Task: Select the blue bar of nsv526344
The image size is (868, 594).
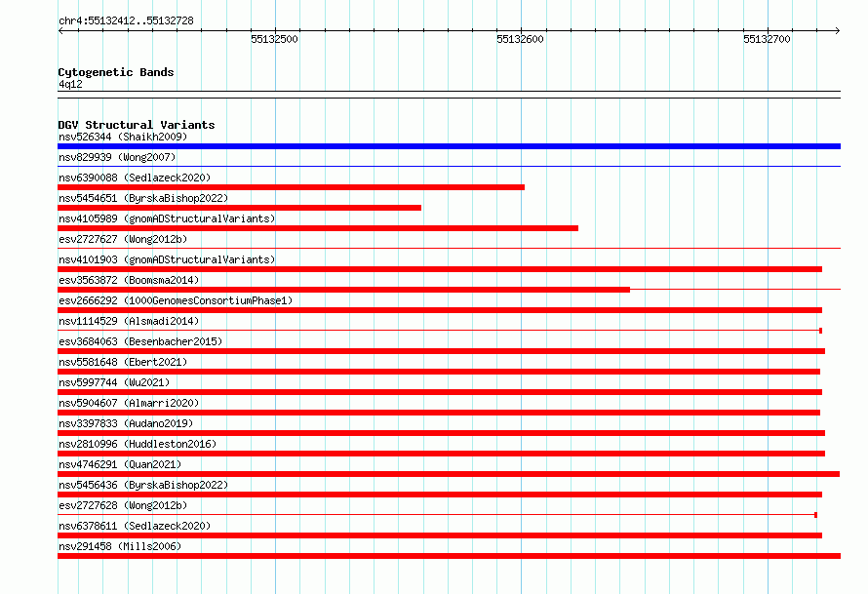Action: (449, 146)
